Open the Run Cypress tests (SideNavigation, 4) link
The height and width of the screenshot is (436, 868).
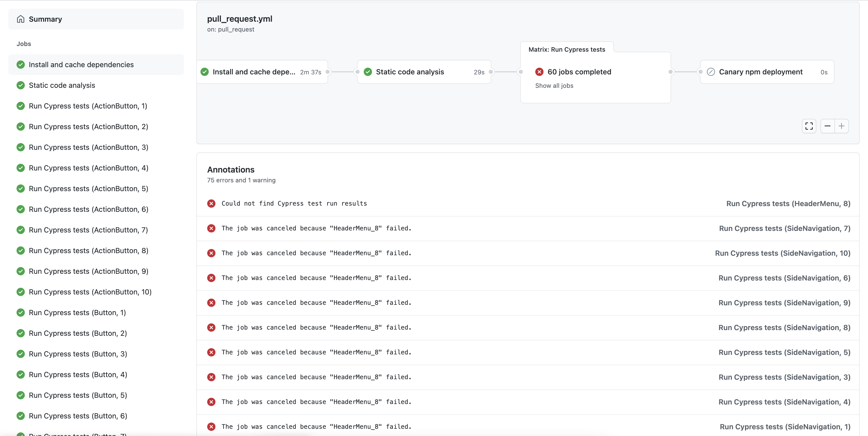[x=785, y=402]
